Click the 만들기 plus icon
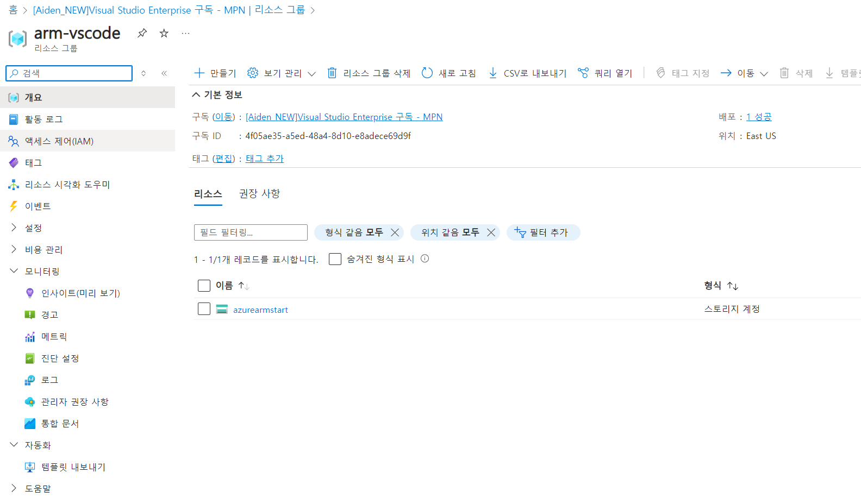Image resolution: width=861 pixels, height=504 pixels. coord(199,73)
